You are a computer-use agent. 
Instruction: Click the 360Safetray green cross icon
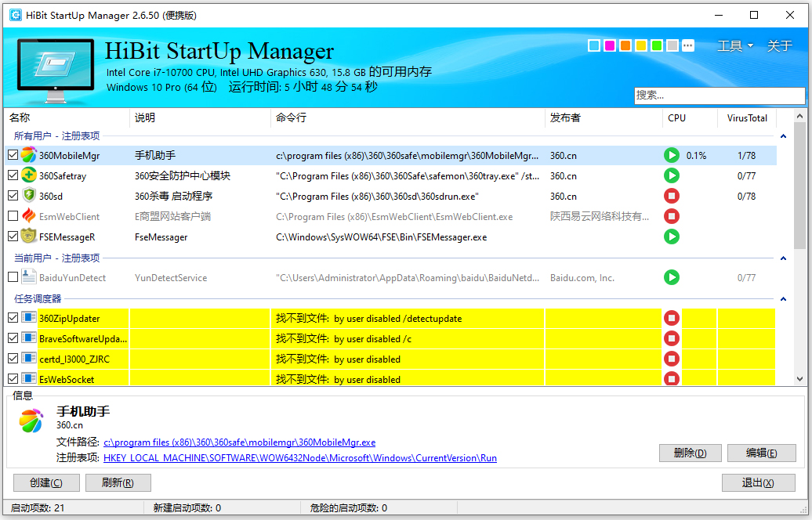point(29,175)
